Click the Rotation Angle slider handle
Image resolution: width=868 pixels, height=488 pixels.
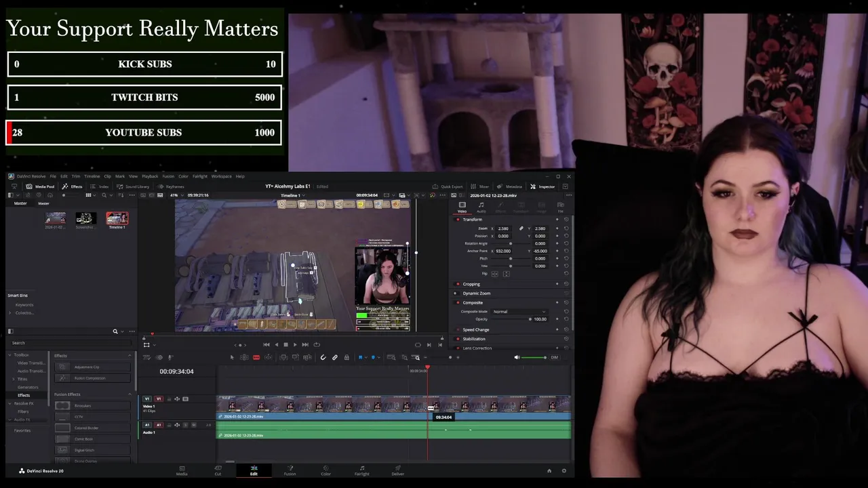(x=511, y=243)
